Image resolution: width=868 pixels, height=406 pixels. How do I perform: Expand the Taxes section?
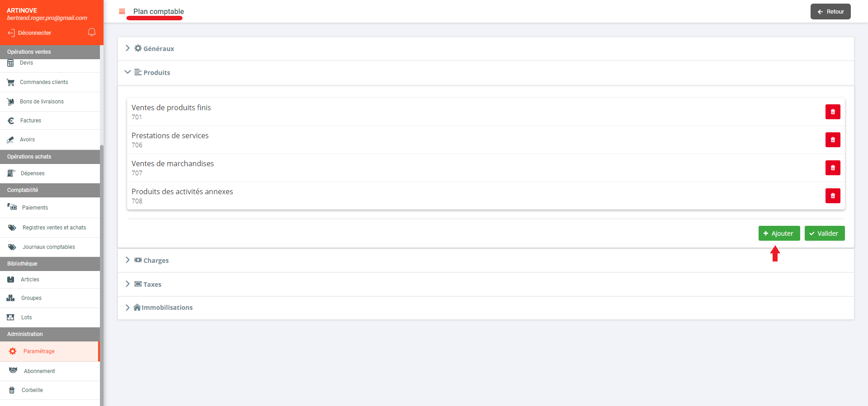point(127,284)
